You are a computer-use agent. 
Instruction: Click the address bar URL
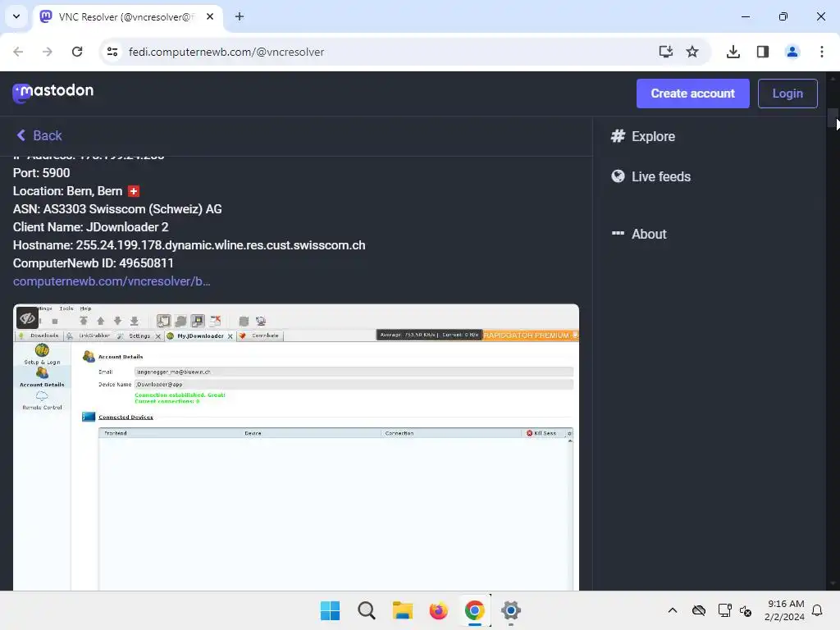226,52
